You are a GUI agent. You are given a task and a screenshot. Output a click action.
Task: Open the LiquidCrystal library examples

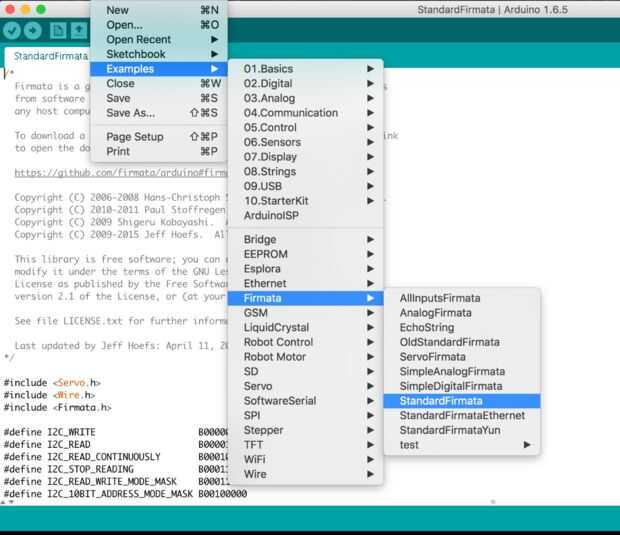305,327
